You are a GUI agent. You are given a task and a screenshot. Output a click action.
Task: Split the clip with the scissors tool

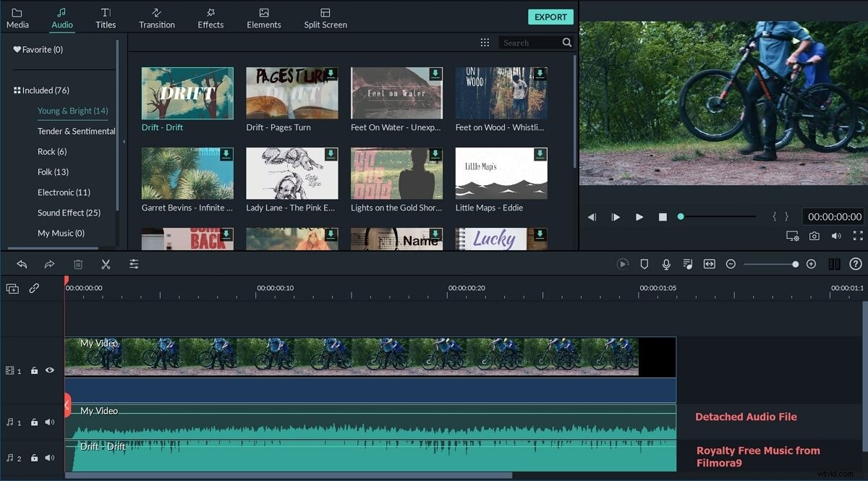tap(106, 264)
